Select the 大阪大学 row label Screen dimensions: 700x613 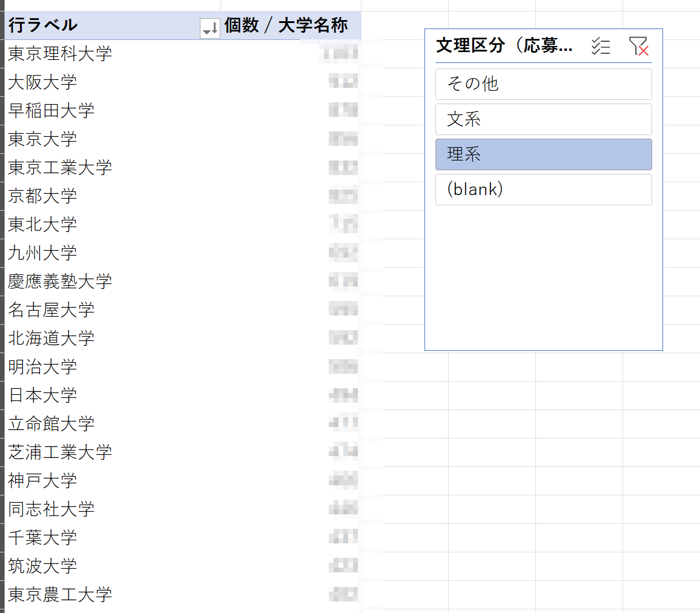(x=42, y=82)
